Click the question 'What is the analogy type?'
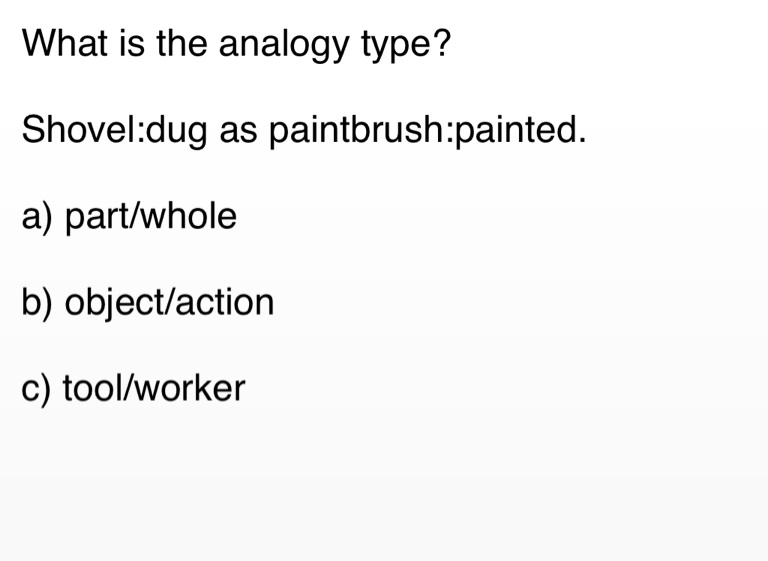Viewport: 768px width, 561px height. click(x=236, y=44)
